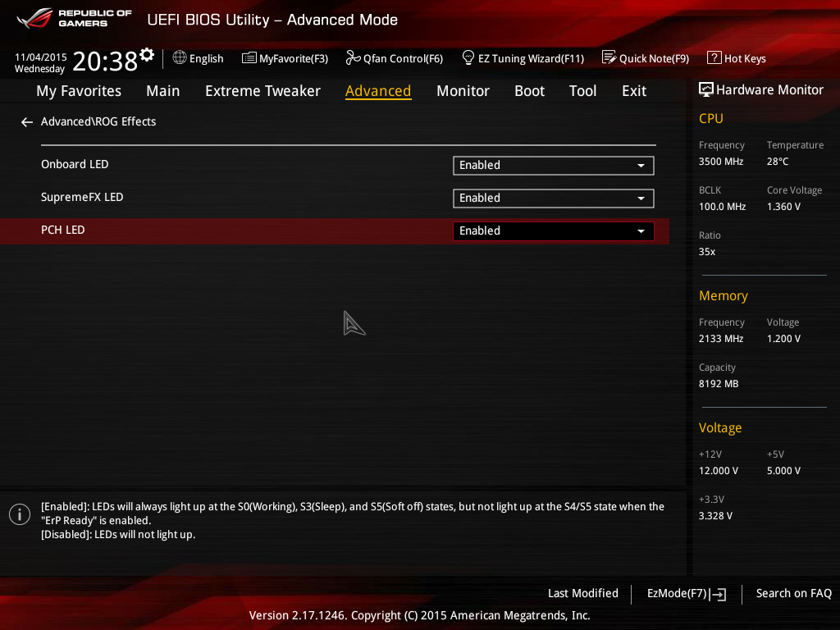Click the CPU temperature value 28°C
Viewport: 840px width, 630px height.
tap(778, 162)
